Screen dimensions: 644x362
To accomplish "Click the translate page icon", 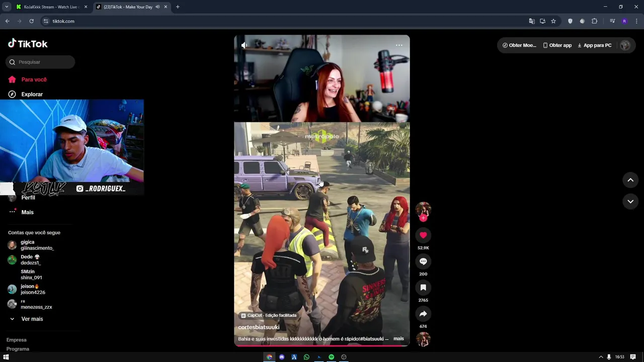I will 531,21.
